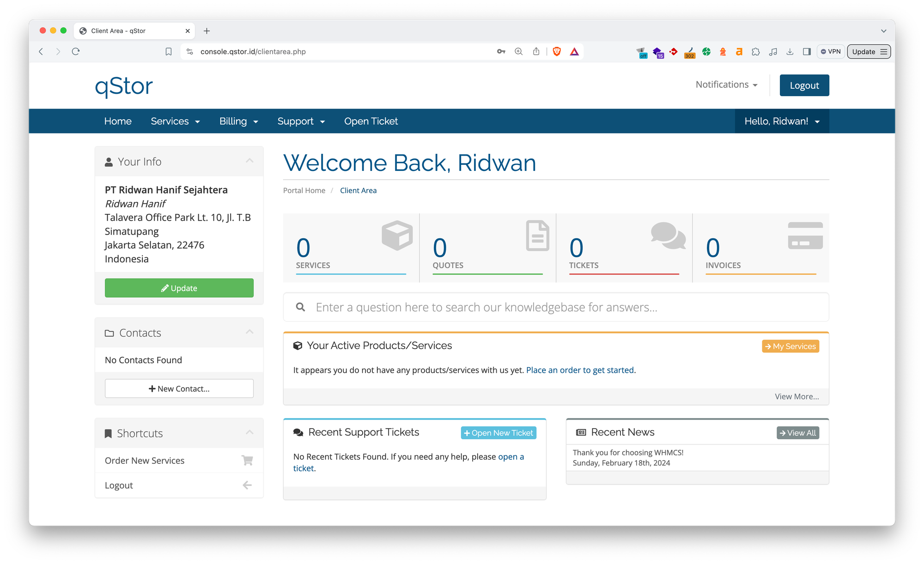Open the downloads icon in the toolbar
The width and height of the screenshot is (924, 564).
pos(790,52)
